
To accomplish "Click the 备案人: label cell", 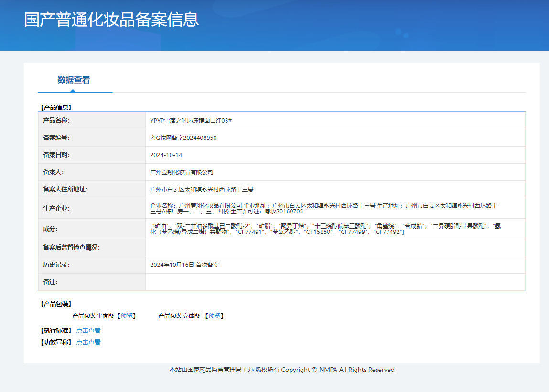I will [x=92, y=172].
